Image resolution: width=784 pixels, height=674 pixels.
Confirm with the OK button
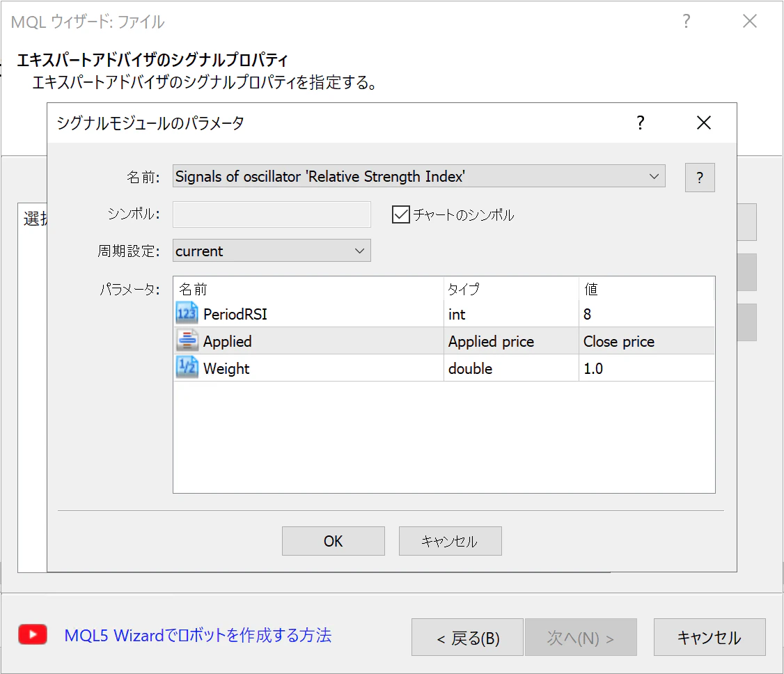(x=334, y=541)
